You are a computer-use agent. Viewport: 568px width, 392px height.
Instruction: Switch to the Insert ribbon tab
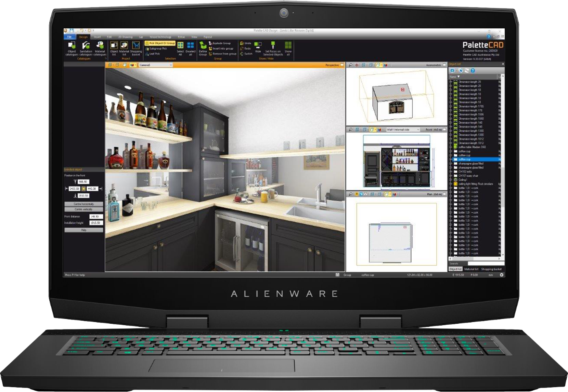tap(97, 37)
